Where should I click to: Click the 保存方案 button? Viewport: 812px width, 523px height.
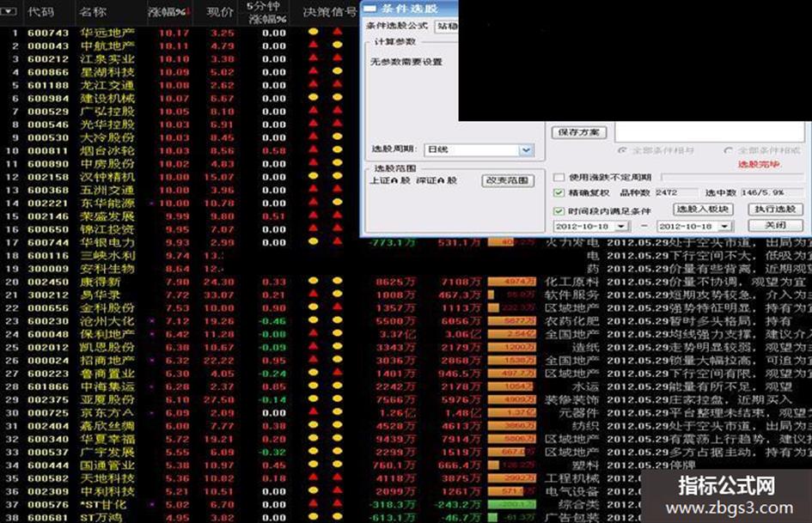click(578, 132)
